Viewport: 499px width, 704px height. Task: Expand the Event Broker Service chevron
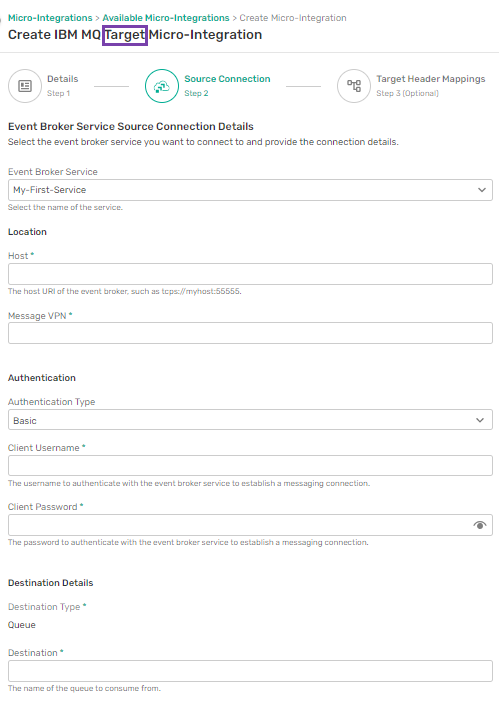point(481,190)
